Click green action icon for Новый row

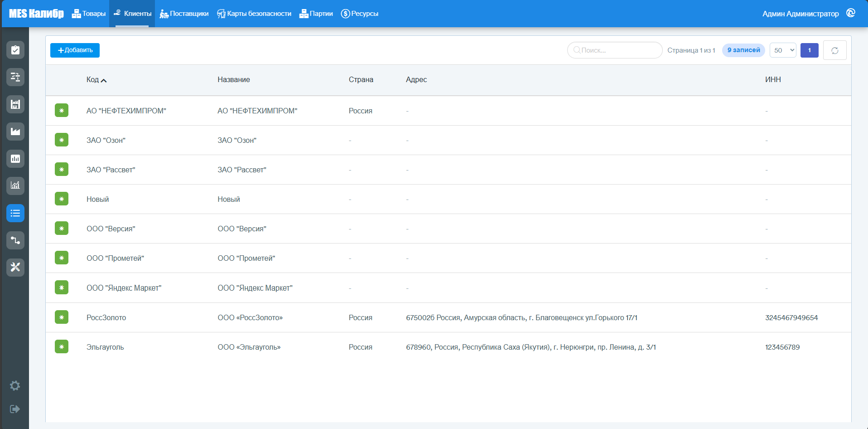[x=62, y=199]
